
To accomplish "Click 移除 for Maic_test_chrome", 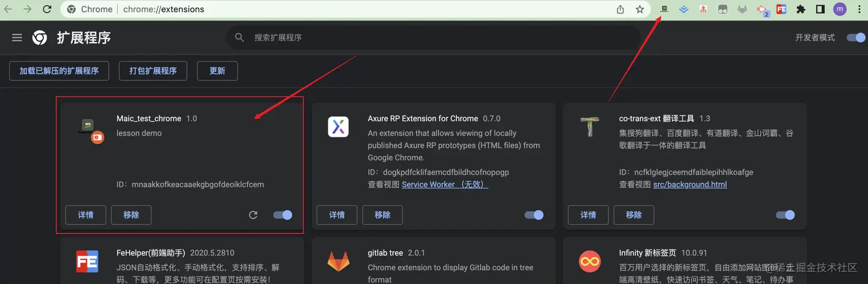I will pos(131,215).
